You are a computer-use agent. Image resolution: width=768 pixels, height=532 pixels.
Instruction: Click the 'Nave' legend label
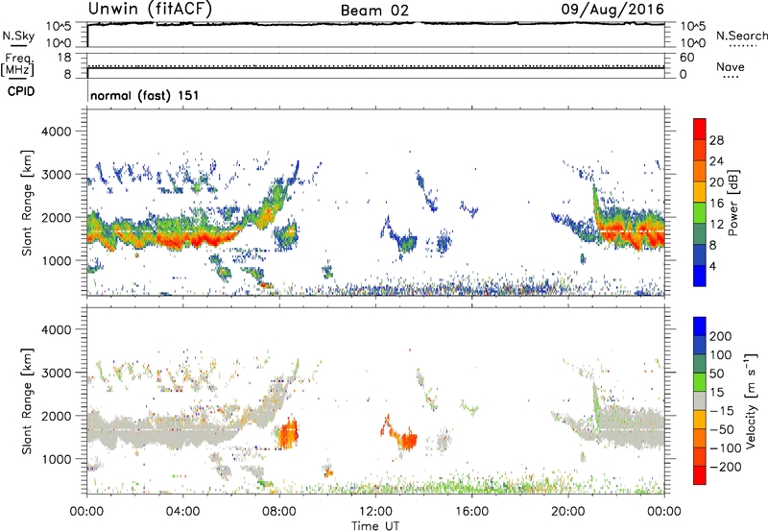[x=731, y=66]
